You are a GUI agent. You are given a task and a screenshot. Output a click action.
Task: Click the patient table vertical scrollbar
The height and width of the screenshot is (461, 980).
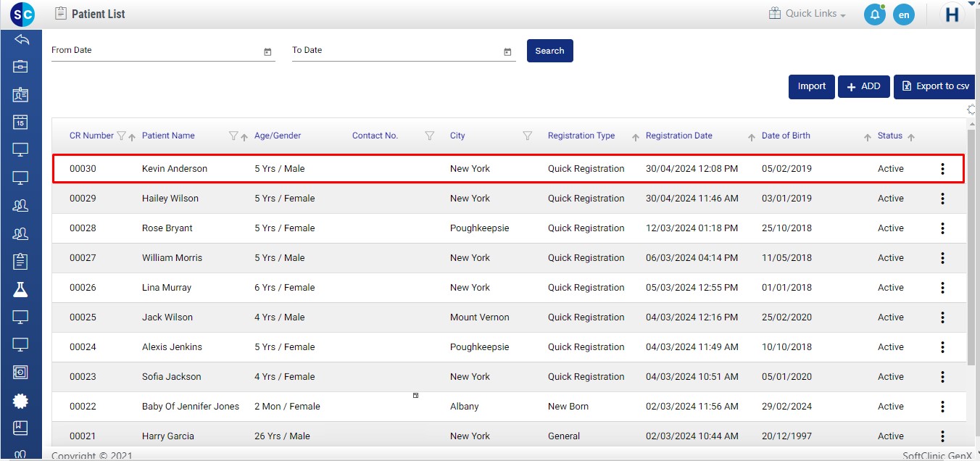click(971, 246)
